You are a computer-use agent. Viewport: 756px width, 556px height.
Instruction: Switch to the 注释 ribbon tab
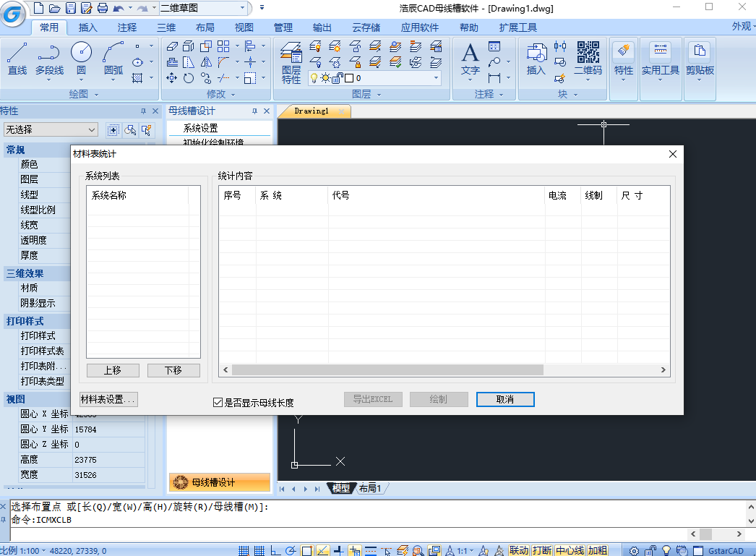click(126, 27)
